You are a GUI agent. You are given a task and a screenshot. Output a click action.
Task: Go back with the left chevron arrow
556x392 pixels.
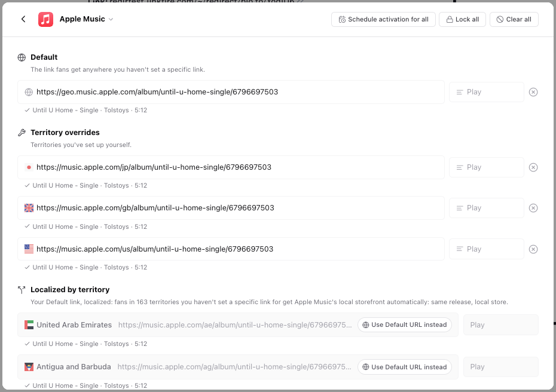(23, 19)
